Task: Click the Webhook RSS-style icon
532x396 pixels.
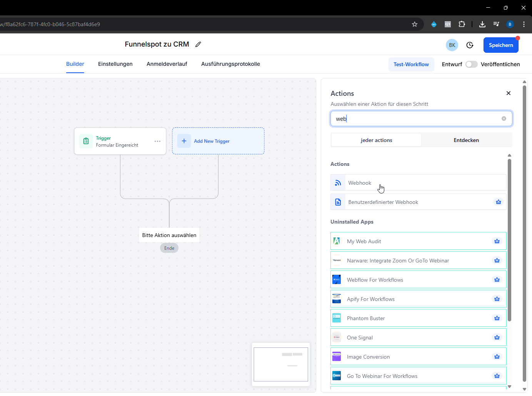Action: pyautogui.click(x=338, y=183)
